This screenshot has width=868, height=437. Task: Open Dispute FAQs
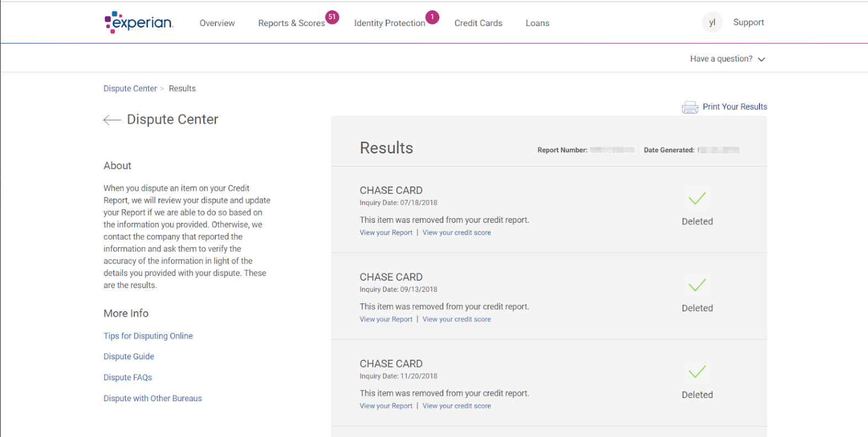[127, 377]
